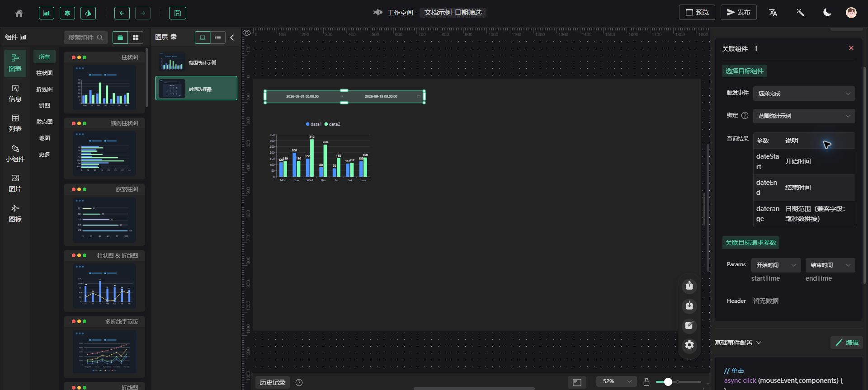Open the 绑定 target component dropdown

[804, 116]
